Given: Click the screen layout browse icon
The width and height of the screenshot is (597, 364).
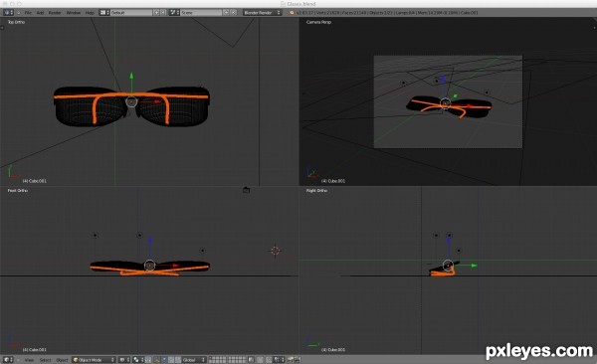Looking at the screenshot, I should pos(104,13).
